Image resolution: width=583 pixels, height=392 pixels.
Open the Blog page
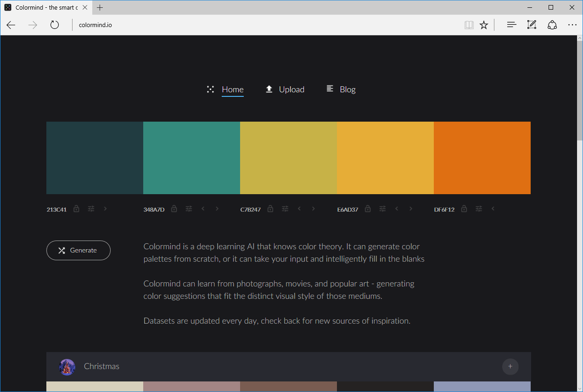(348, 89)
